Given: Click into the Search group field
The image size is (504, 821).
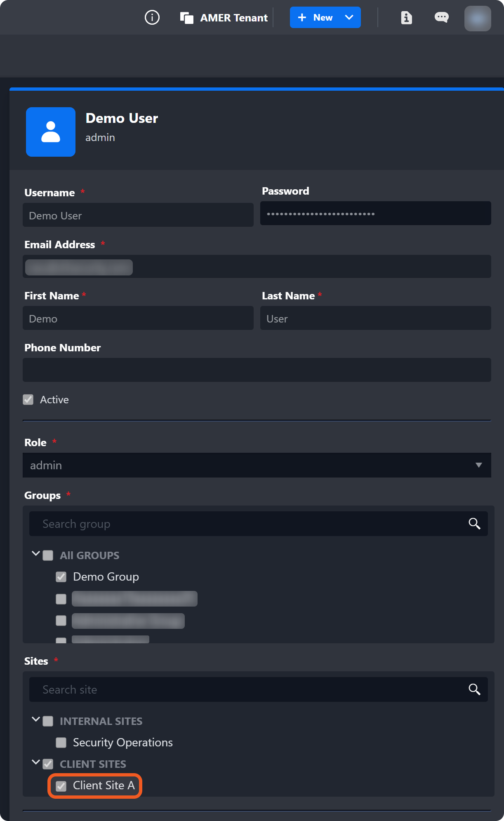Looking at the screenshot, I should coord(247,524).
